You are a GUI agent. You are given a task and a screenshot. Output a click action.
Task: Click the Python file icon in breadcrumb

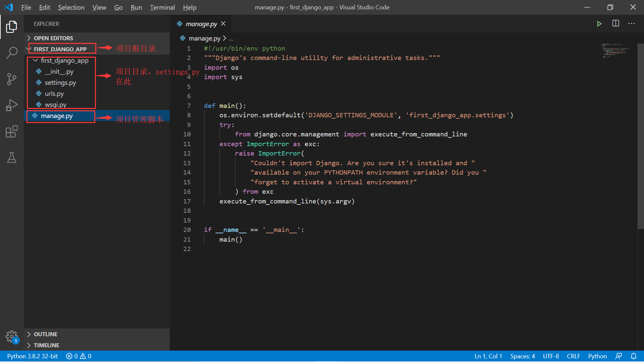(x=182, y=38)
